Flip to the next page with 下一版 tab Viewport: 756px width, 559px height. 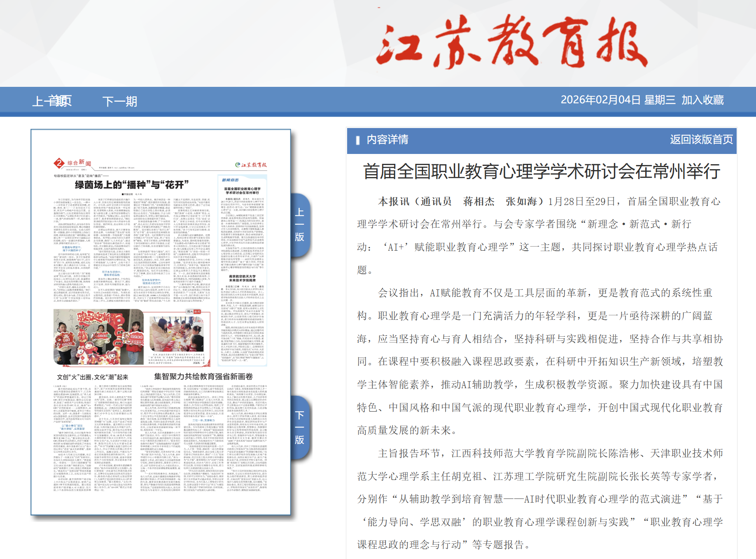point(300,427)
